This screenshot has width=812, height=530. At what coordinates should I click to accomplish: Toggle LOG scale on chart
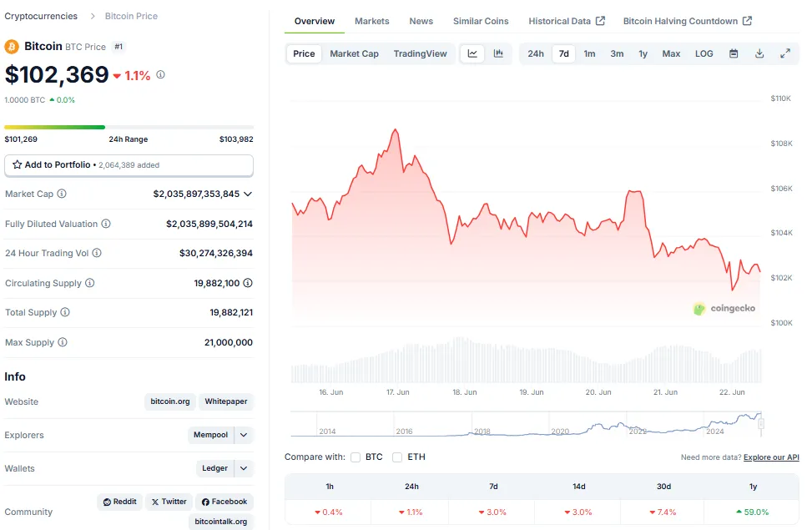point(704,53)
